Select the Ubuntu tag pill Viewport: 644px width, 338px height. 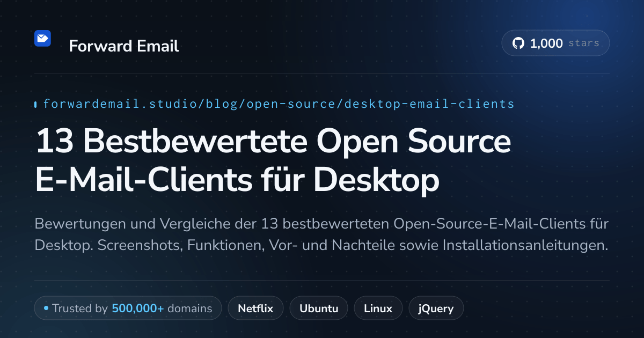tap(319, 308)
